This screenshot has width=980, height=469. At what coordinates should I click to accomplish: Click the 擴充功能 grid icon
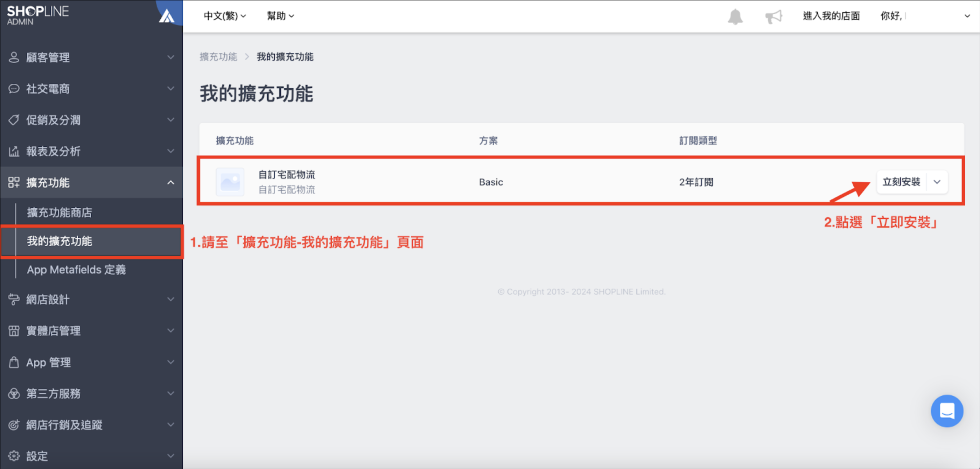pos(14,182)
